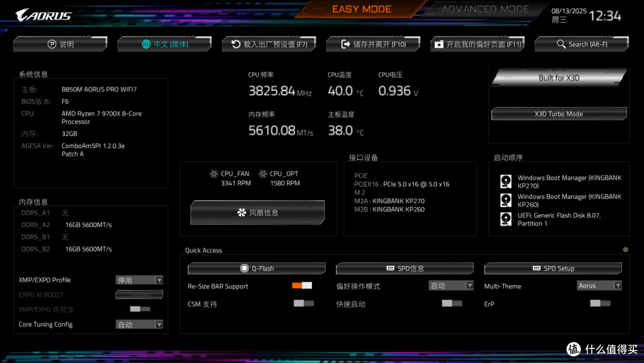Click the Quick Access settings gear icon

626,250
